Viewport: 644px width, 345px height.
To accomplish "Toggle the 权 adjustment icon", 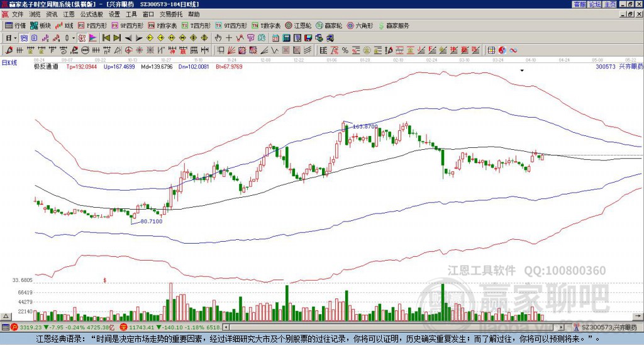I will [82, 38].
